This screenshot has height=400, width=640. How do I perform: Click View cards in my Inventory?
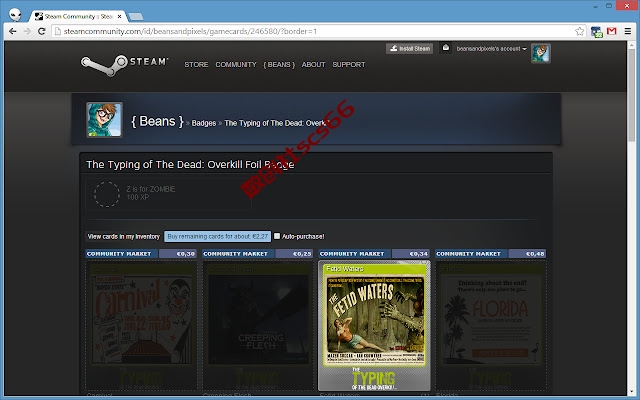pos(124,236)
